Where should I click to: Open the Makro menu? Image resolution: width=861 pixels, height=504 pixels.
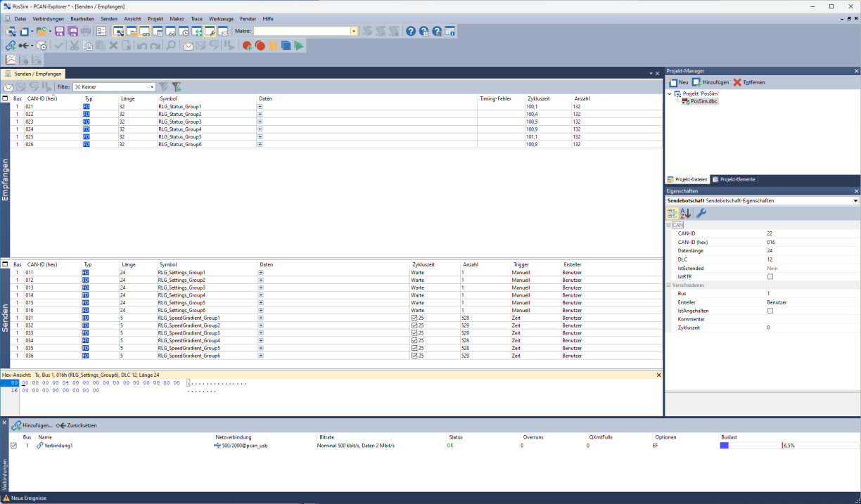[177, 18]
